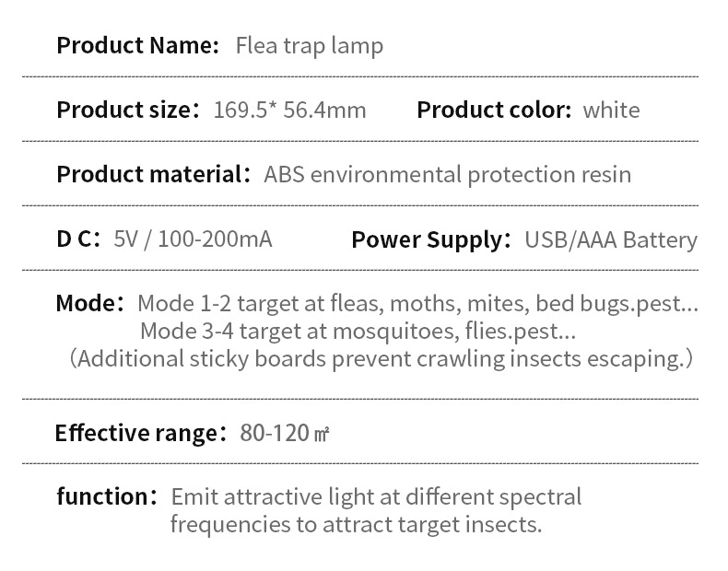The width and height of the screenshot is (728, 571).
Task: Select the 169.5* 56.4mm dimension value
Action: (289, 111)
